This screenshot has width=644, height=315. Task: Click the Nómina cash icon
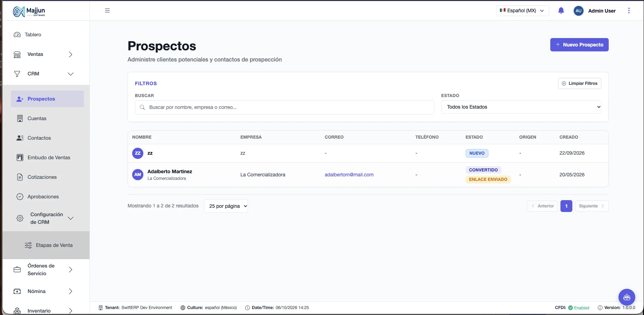(17, 291)
